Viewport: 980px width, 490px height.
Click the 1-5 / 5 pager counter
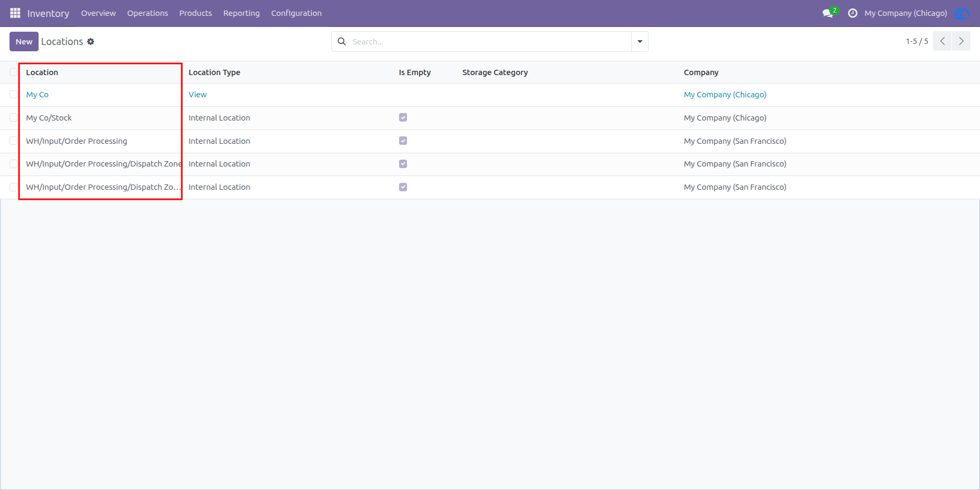coord(917,41)
